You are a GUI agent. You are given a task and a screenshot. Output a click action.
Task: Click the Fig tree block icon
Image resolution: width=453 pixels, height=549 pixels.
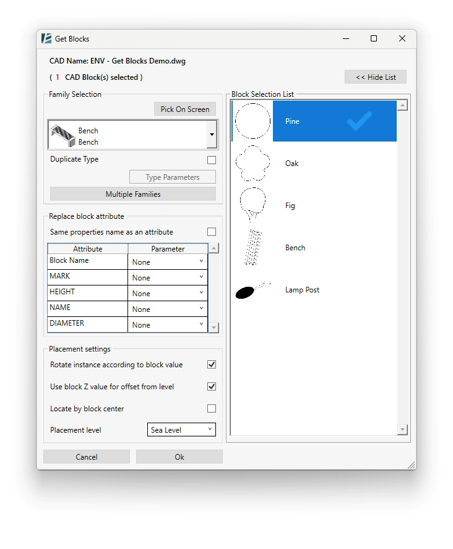252,205
